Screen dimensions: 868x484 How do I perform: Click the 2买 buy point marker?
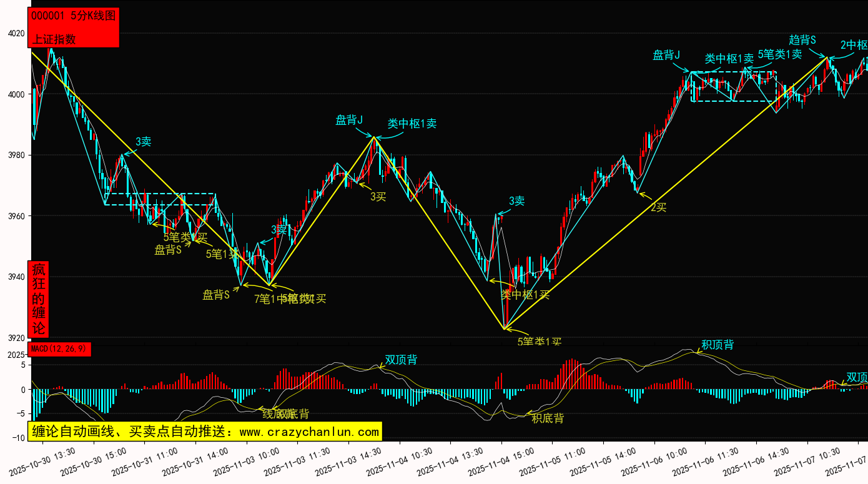pos(659,207)
